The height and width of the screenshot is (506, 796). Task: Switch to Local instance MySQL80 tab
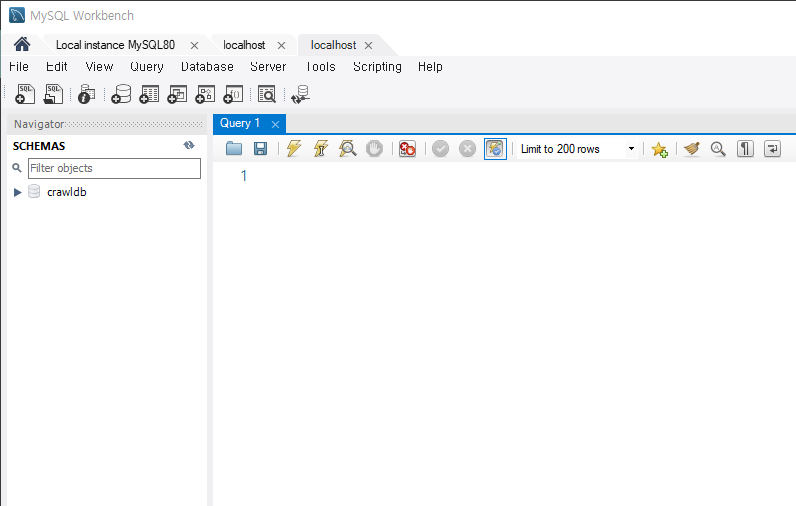115,45
